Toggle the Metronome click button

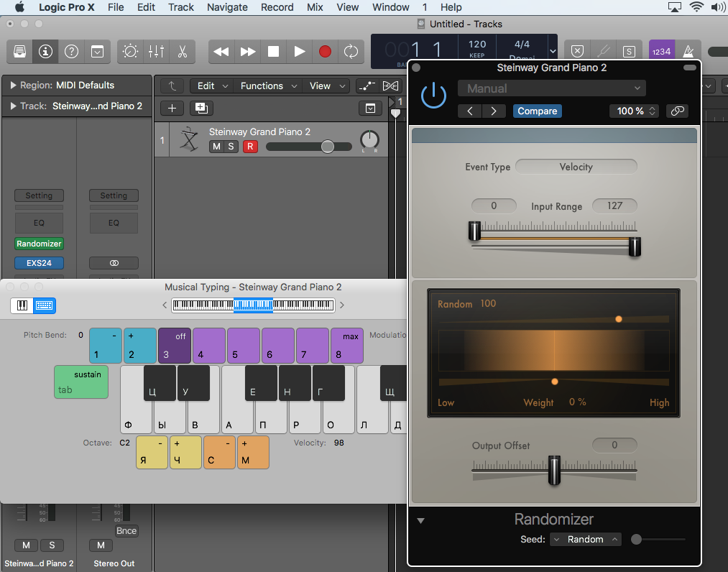688,51
